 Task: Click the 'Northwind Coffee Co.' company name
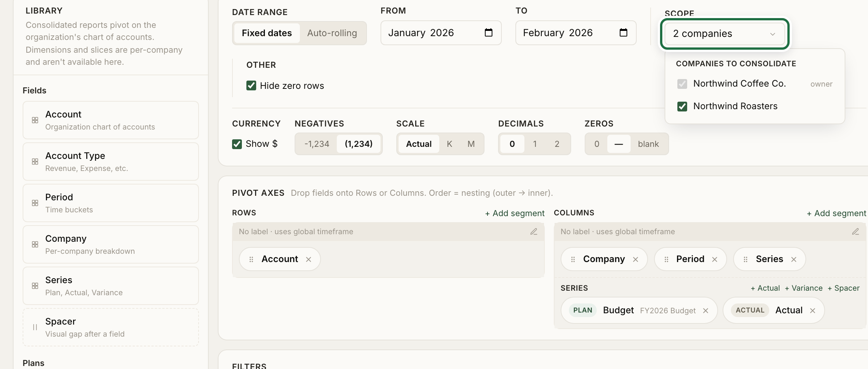tap(740, 84)
